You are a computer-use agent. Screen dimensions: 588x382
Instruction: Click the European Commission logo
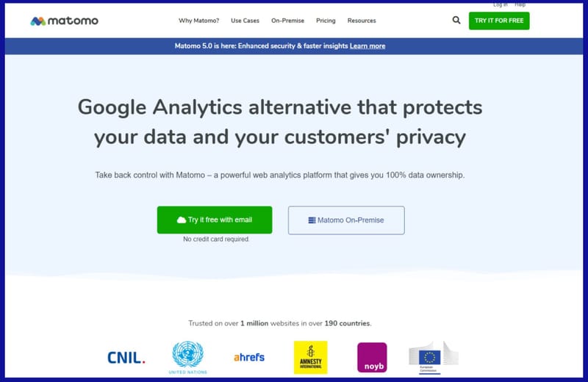[433, 356]
